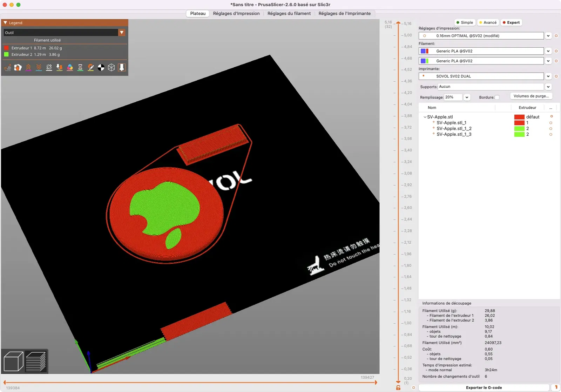Select the Avancé mode option
The height and width of the screenshot is (392, 561).
click(x=488, y=22)
